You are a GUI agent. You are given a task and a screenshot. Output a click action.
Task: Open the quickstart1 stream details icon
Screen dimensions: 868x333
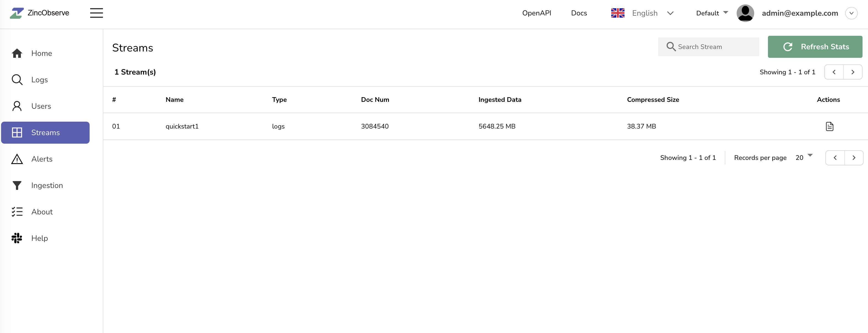coord(829,126)
